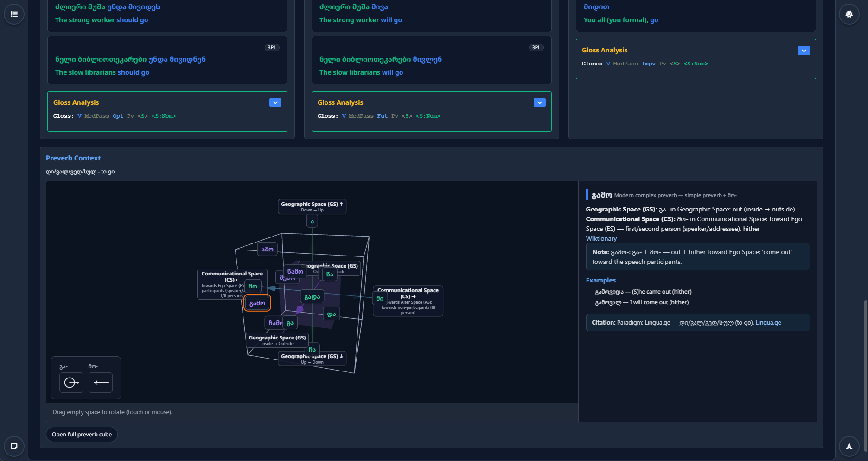Click the 'Examples' heading

point(601,280)
